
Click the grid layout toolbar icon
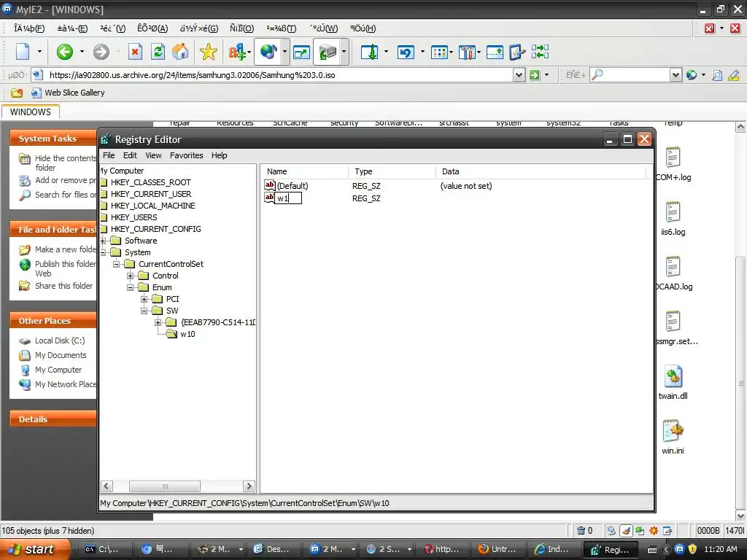438,52
